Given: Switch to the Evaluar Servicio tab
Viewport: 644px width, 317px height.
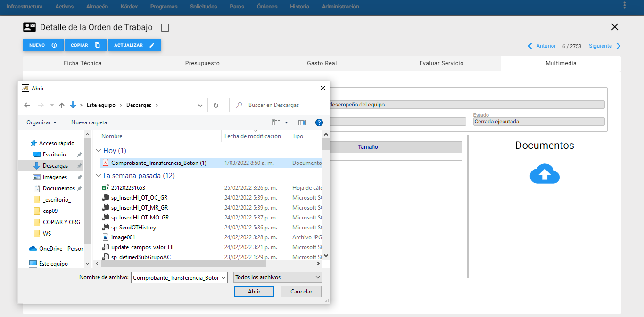Looking at the screenshot, I should point(442,63).
